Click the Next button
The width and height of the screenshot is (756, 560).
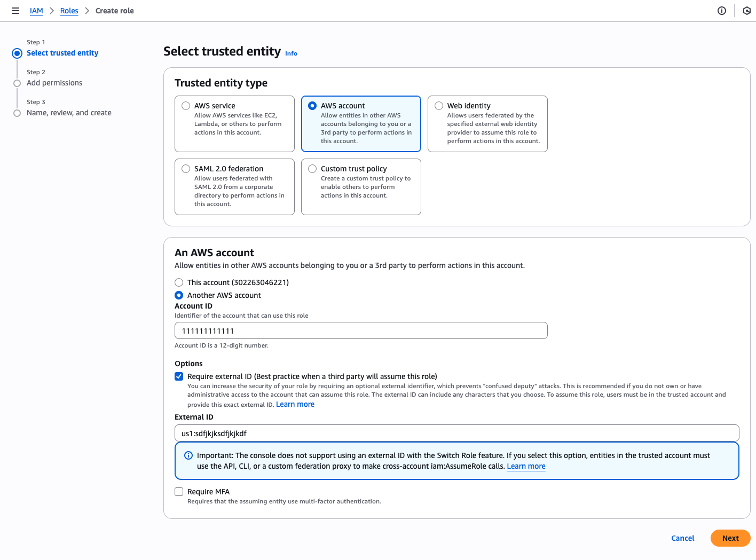730,538
